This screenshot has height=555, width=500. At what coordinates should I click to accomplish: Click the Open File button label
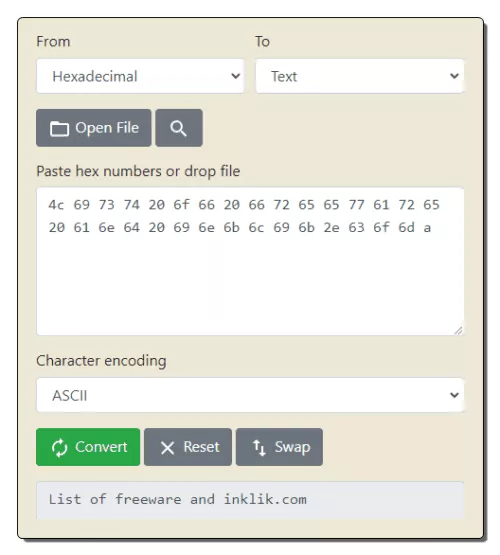pos(107,128)
